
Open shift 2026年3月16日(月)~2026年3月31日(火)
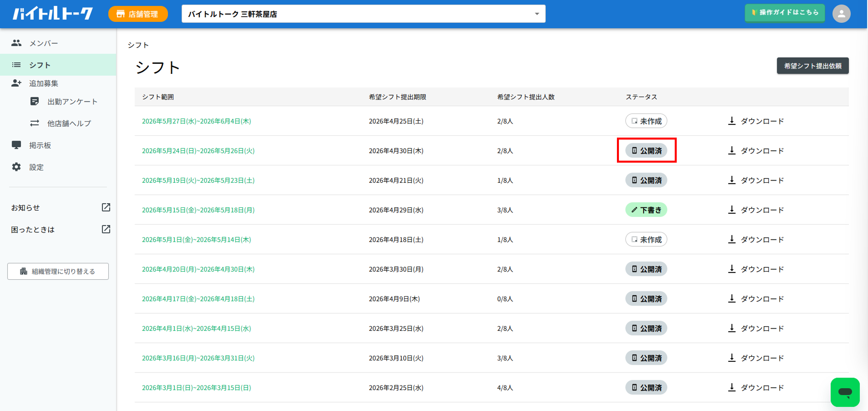coord(198,358)
